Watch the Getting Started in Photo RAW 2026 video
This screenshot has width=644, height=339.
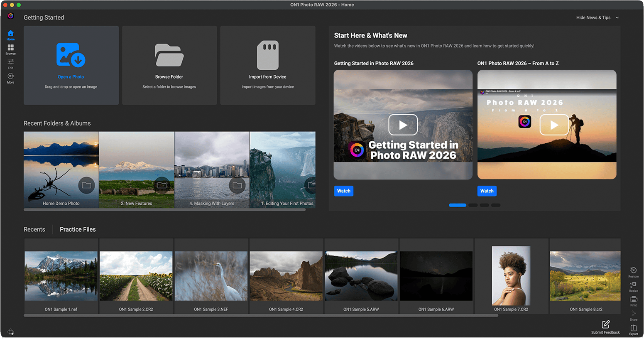[344, 191]
